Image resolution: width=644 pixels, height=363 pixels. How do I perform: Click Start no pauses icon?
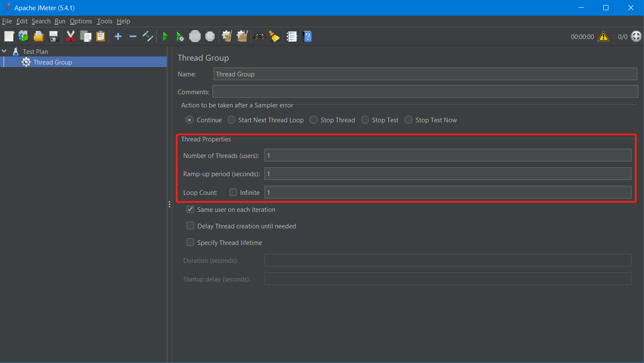click(x=180, y=37)
